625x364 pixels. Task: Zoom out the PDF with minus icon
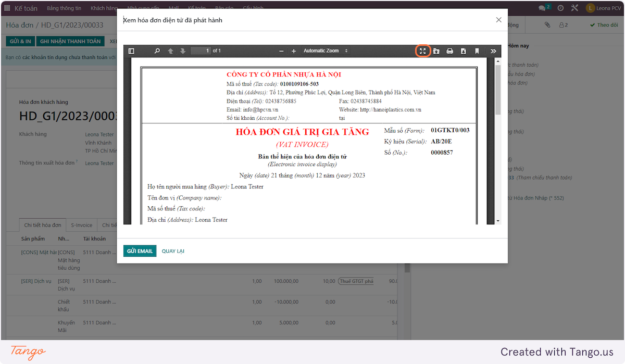[x=281, y=51]
